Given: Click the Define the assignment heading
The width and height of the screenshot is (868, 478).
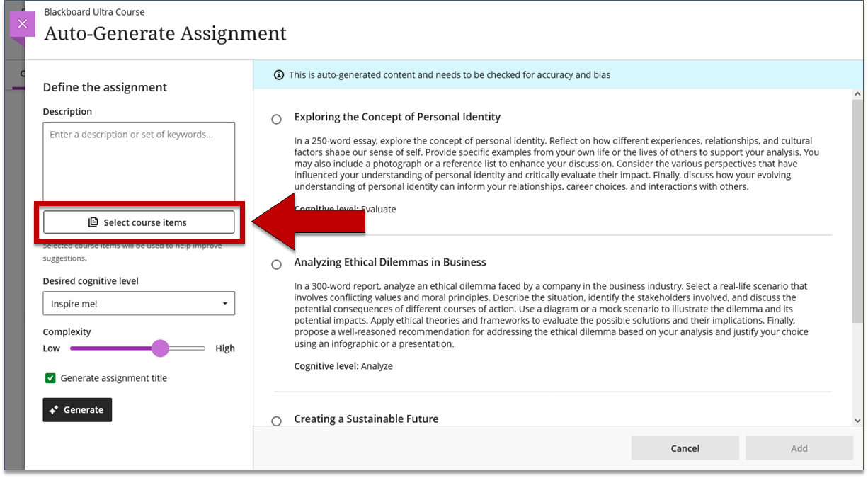Looking at the screenshot, I should coord(105,87).
